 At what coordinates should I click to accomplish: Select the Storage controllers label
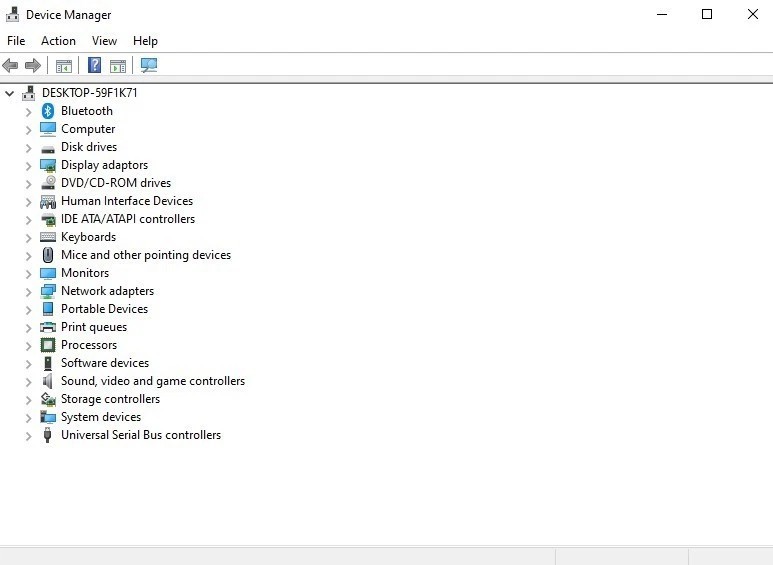[x=110, y=399]
